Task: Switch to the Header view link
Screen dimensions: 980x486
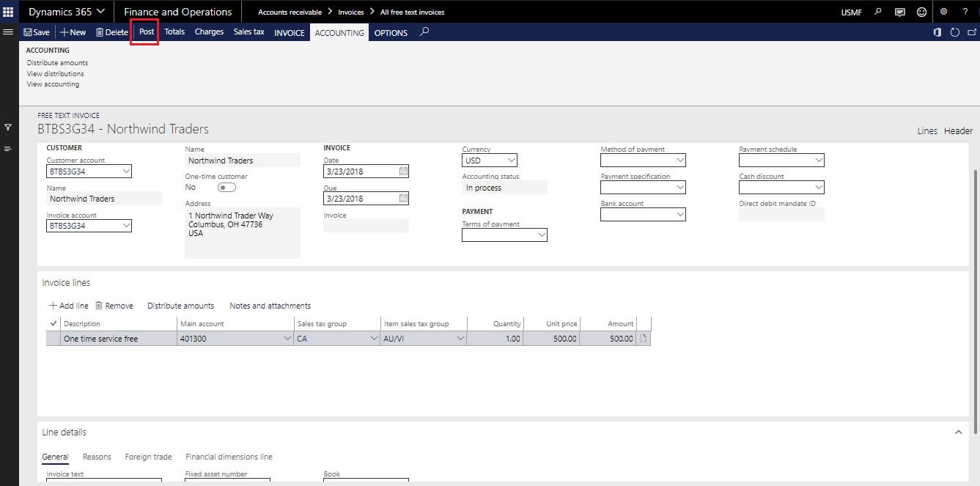Action: click(x=958, y=131)
